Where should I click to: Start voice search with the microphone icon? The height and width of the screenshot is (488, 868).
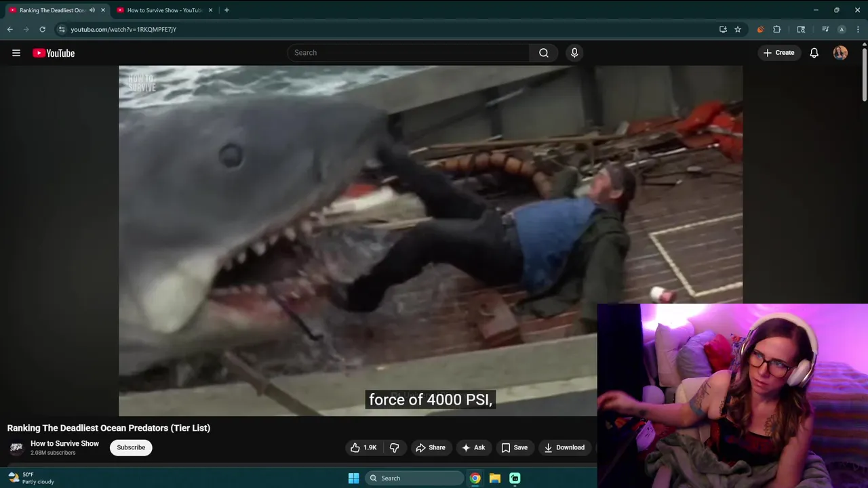pos(574,53)
